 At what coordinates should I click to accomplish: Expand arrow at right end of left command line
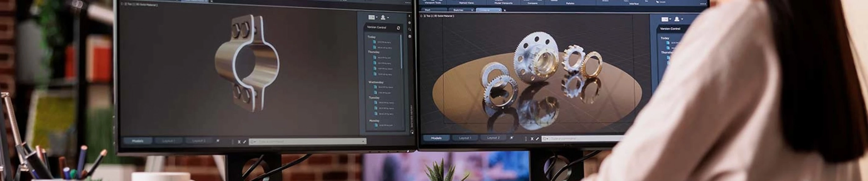coord(364,141)
